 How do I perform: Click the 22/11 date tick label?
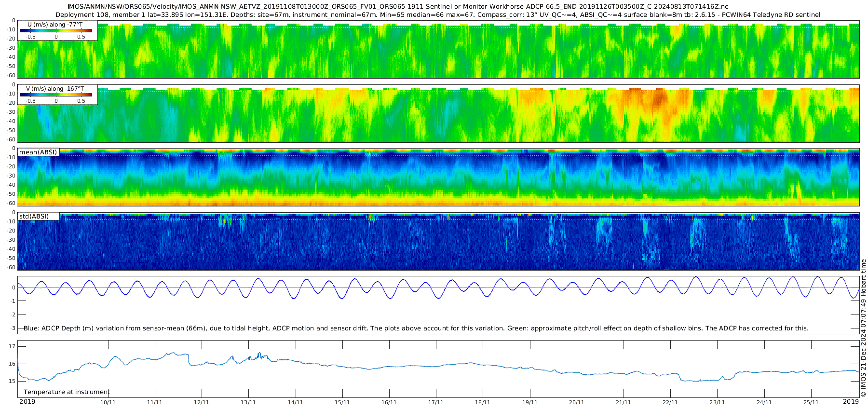click(x=670, y=402)
